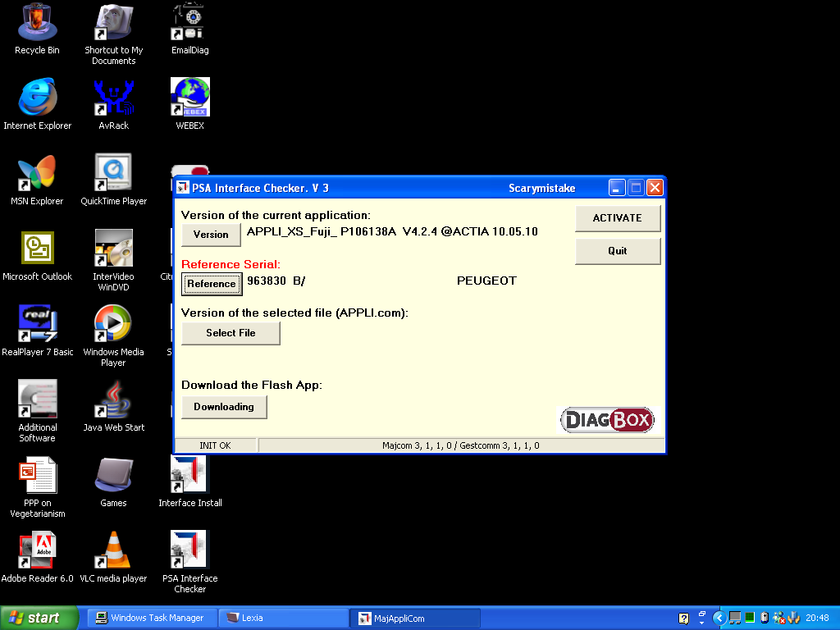The image size is (840, 630).
Task: Launch the VLC media player icon
Action: [x=113, y=557]
